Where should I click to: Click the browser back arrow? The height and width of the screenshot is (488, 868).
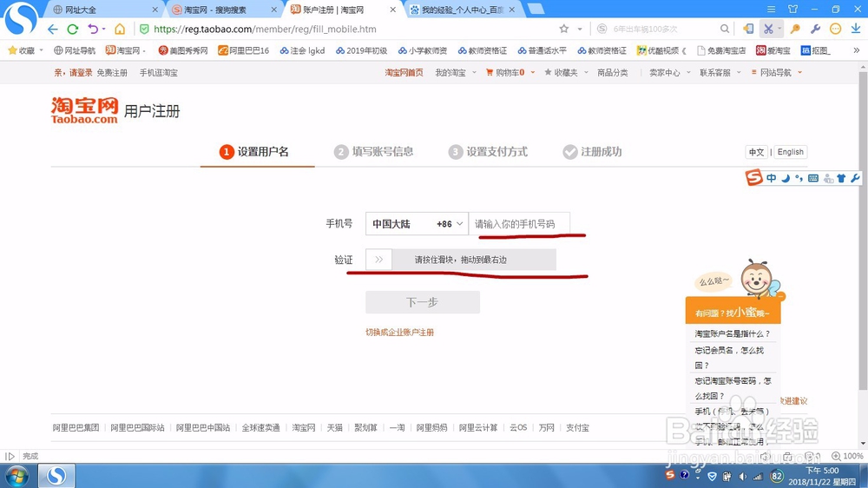coord(53,29)
